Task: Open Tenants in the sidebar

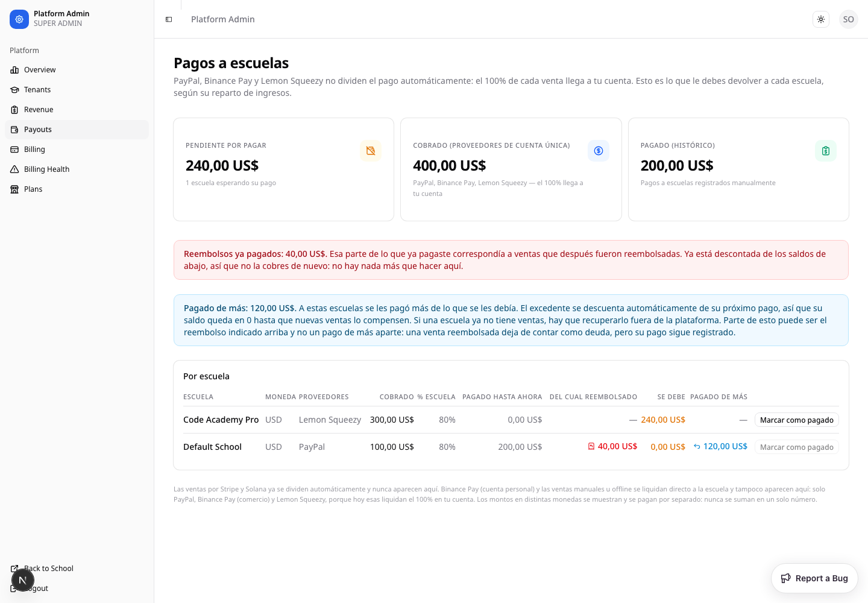Action: [77, 90]
